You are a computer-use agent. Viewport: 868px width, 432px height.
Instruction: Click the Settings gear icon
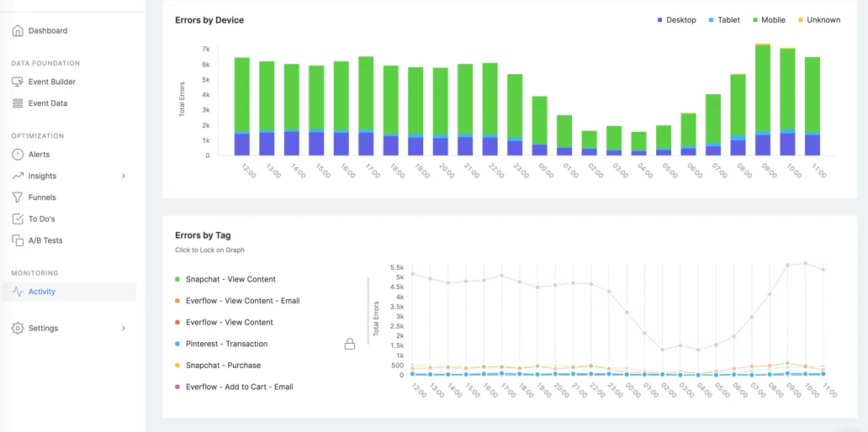pos(18,328)
